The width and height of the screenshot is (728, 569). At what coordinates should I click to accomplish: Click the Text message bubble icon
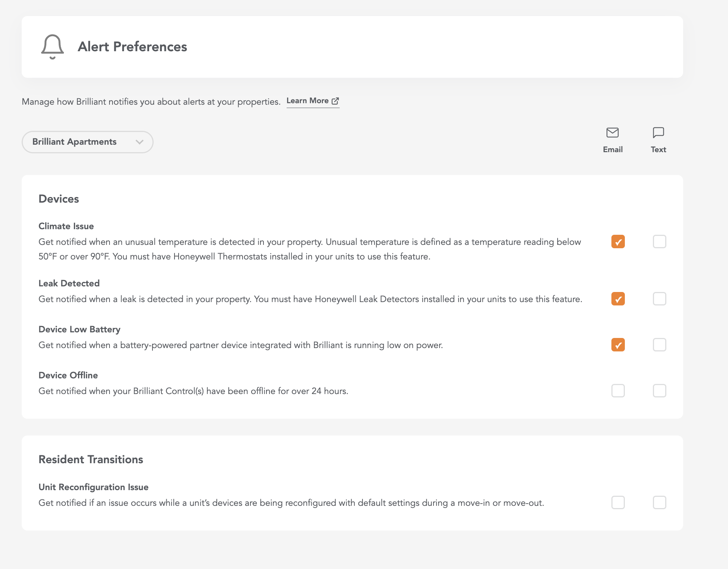click(658, 132)
